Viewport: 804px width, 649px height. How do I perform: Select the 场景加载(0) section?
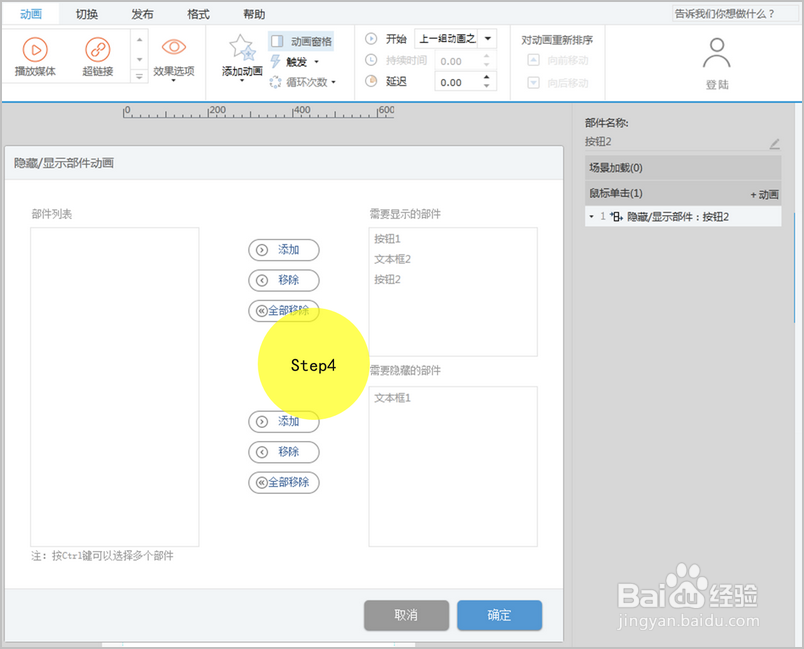coord(683,168)
